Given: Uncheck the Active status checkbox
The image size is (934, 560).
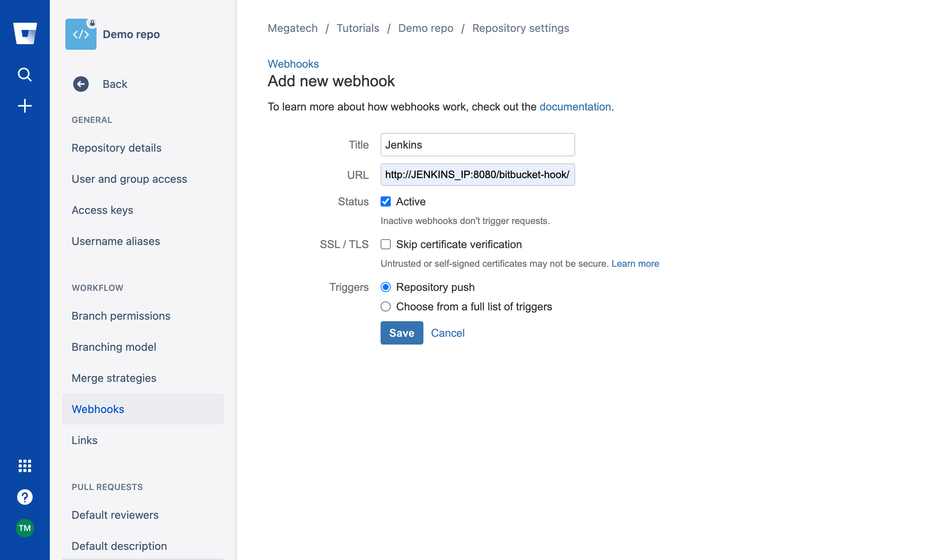Looking at the screenshot, I should [x=386, y=201].
